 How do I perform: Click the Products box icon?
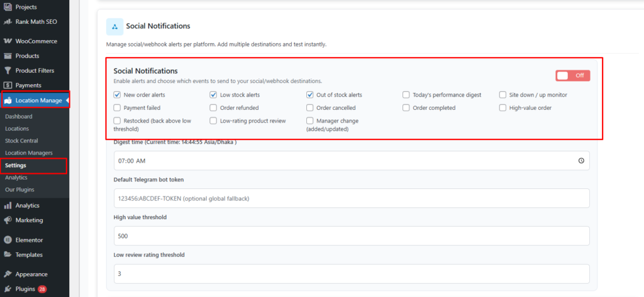pos(8,56)
